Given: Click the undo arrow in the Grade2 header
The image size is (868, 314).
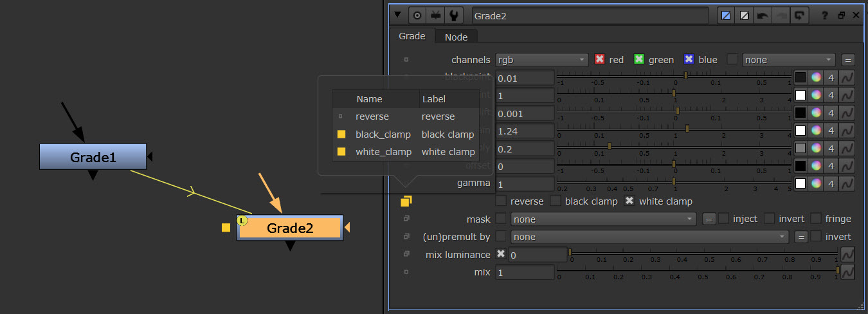Looking at the screenshot, I should (762, 16).
